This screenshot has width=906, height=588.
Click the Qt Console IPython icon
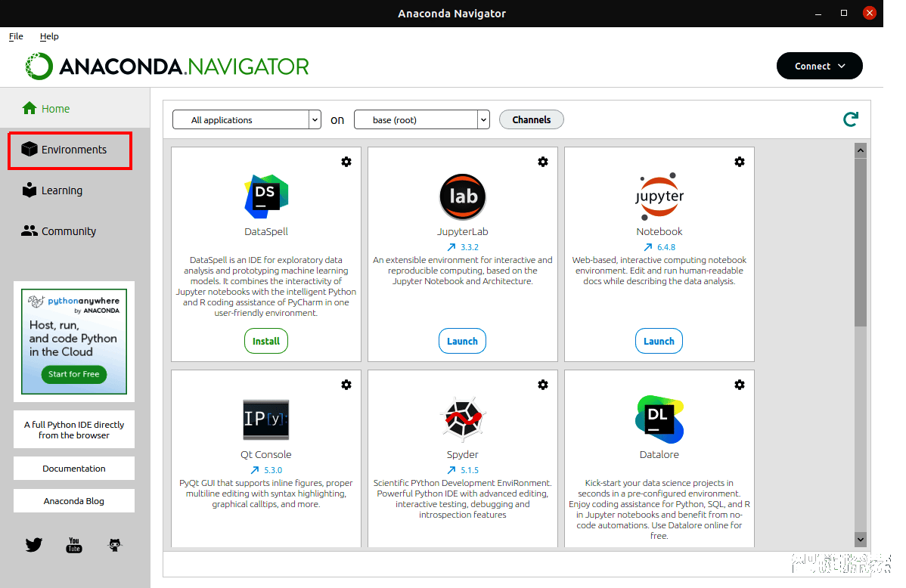tap(265, 419)
